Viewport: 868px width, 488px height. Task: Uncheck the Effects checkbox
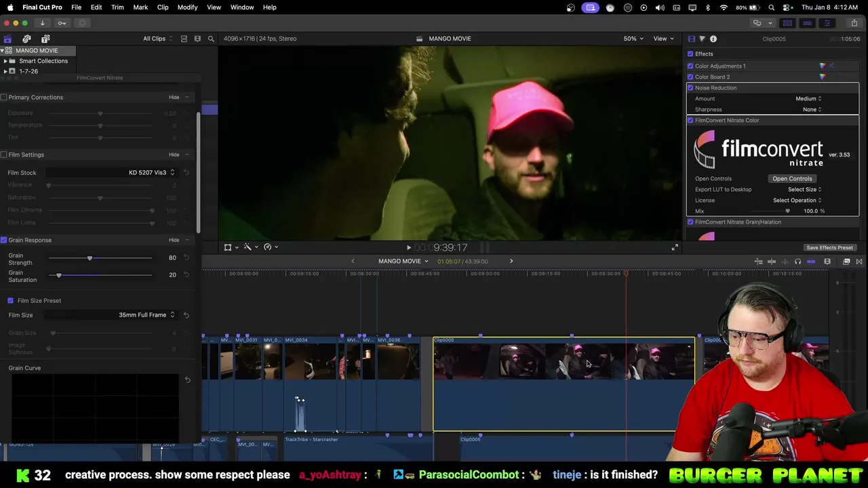690,54
